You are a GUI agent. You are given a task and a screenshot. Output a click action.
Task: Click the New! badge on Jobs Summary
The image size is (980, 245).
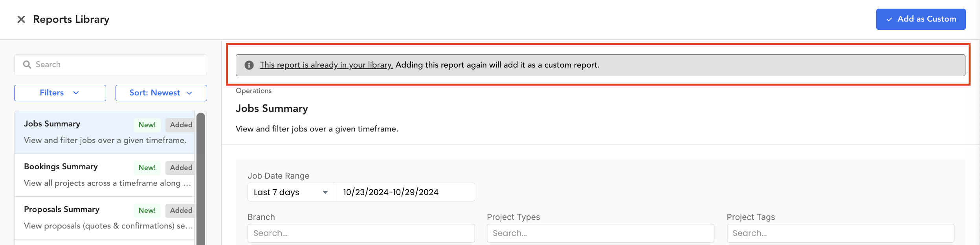pyautogui.click(x=147, y=125)
